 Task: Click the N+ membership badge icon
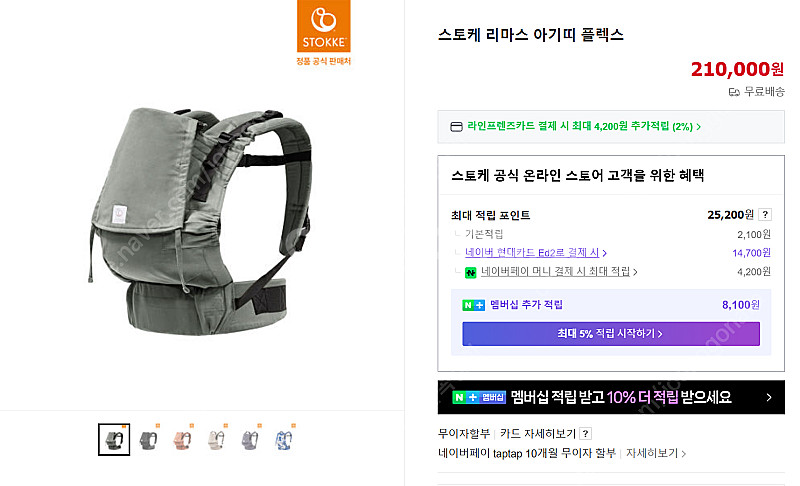(473, 305)
